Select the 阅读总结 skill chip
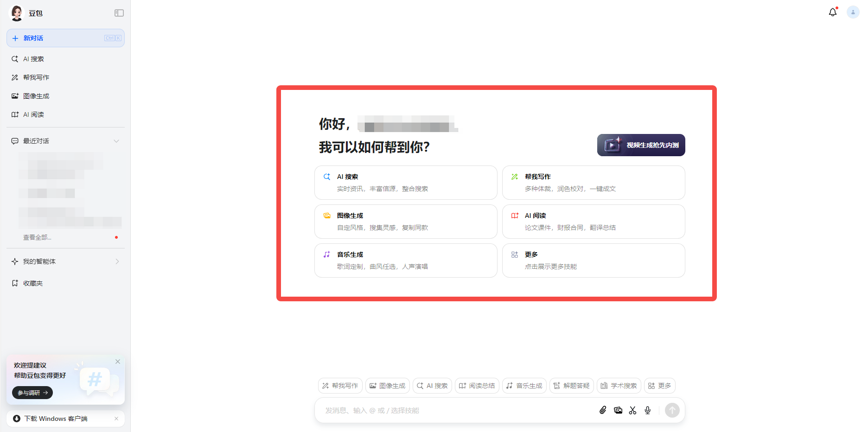Image resolution: width=868 pixels, height=432 pixels. (x=477, y=386)
